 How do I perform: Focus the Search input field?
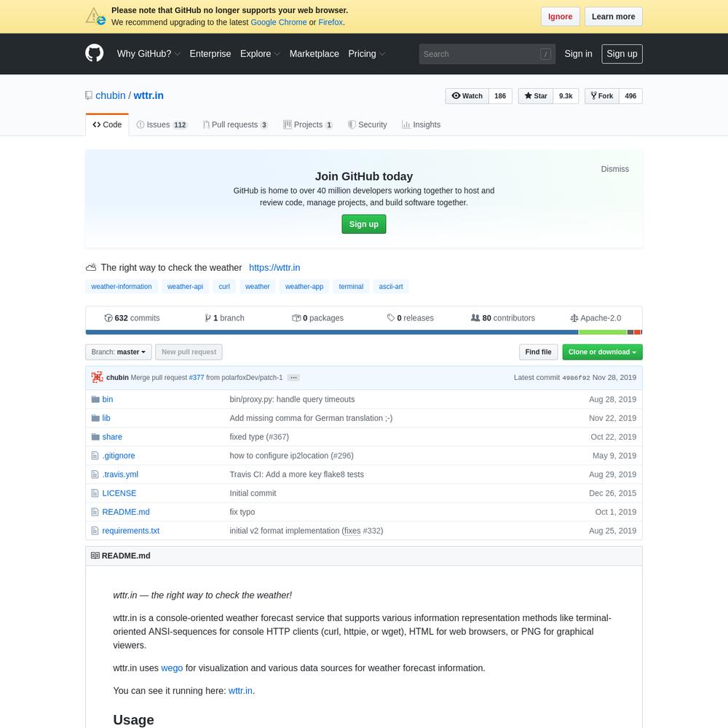point(487,54)
